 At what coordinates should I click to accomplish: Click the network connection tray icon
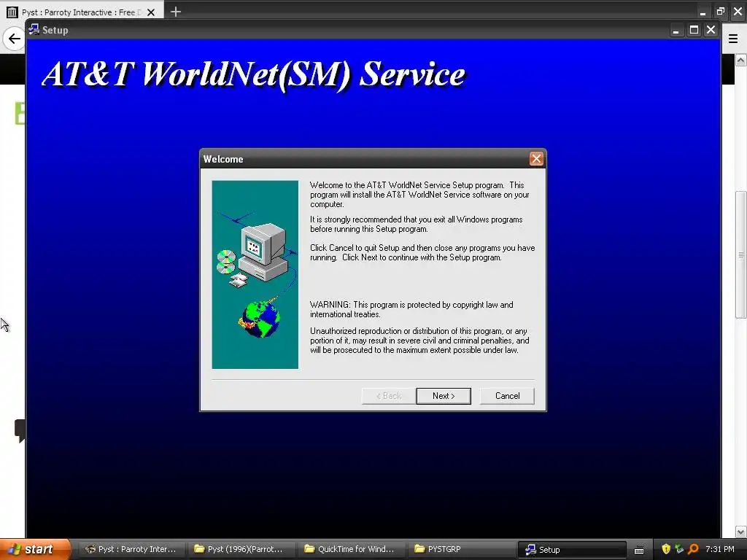pos(679,549)
